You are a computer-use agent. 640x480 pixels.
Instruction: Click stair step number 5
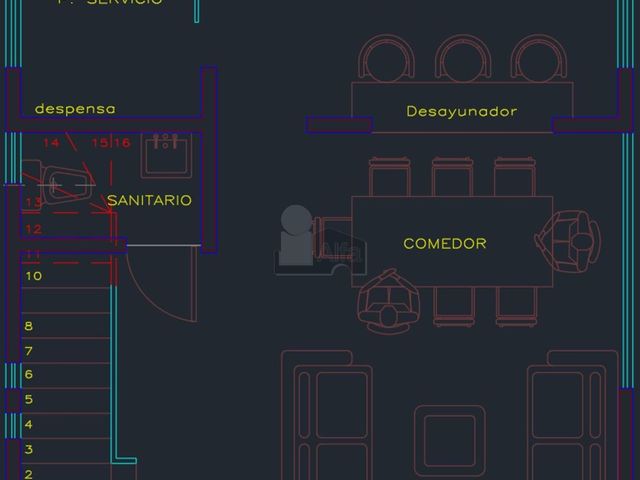(x=29, y=399)
